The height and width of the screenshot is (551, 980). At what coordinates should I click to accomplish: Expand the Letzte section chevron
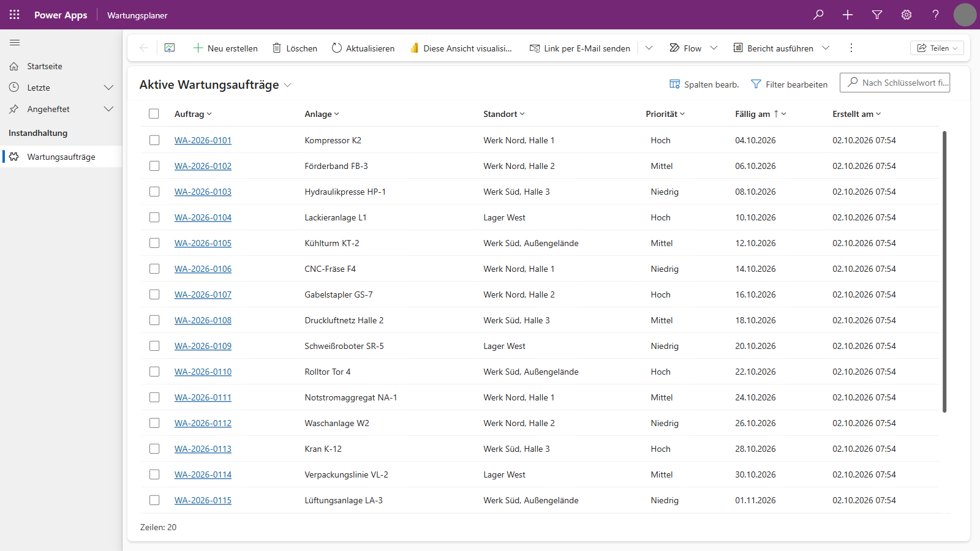coord(109,88)
